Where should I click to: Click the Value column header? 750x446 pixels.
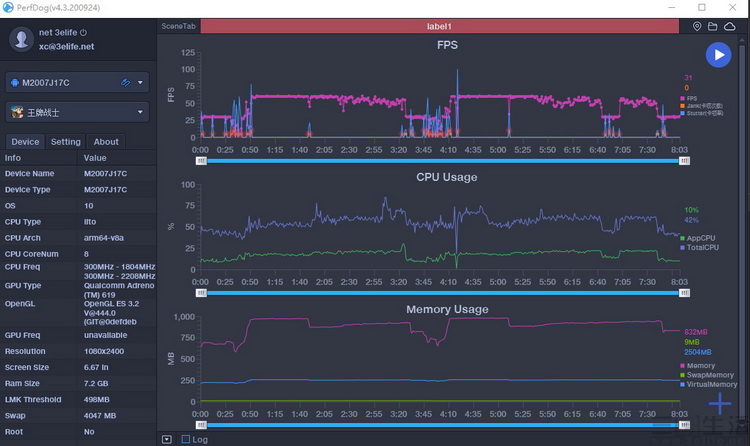click(95, 158)
